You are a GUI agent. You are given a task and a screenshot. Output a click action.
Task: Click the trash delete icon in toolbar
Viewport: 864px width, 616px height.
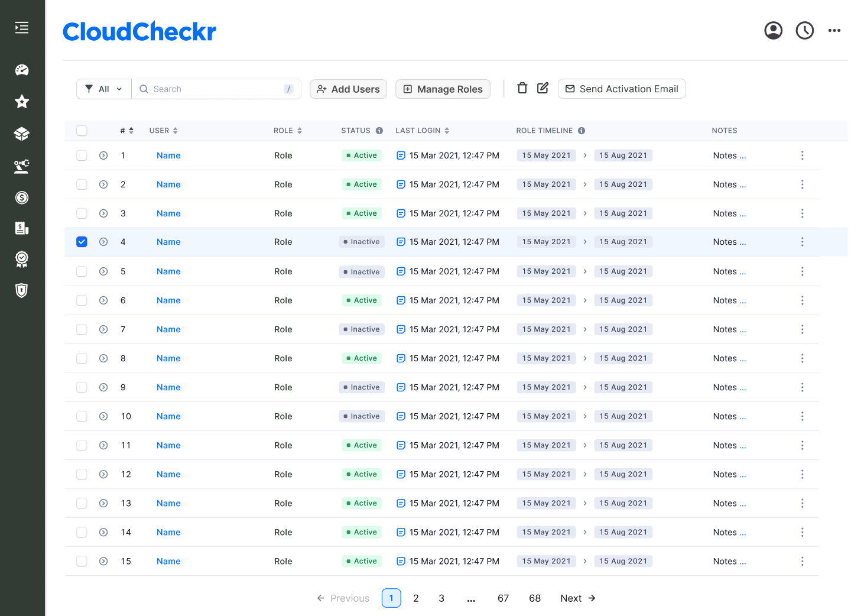pyautogui.click(x=522, y=88)
